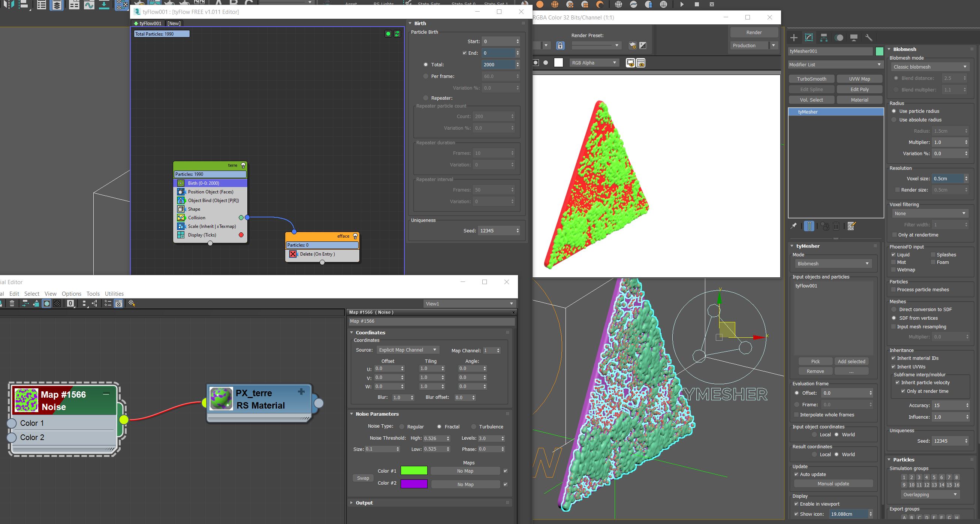Image resolution: width=980 pixels, height=524 pixels.
Task: Open the Utilities wrench tab
Action: pos(869,38)
